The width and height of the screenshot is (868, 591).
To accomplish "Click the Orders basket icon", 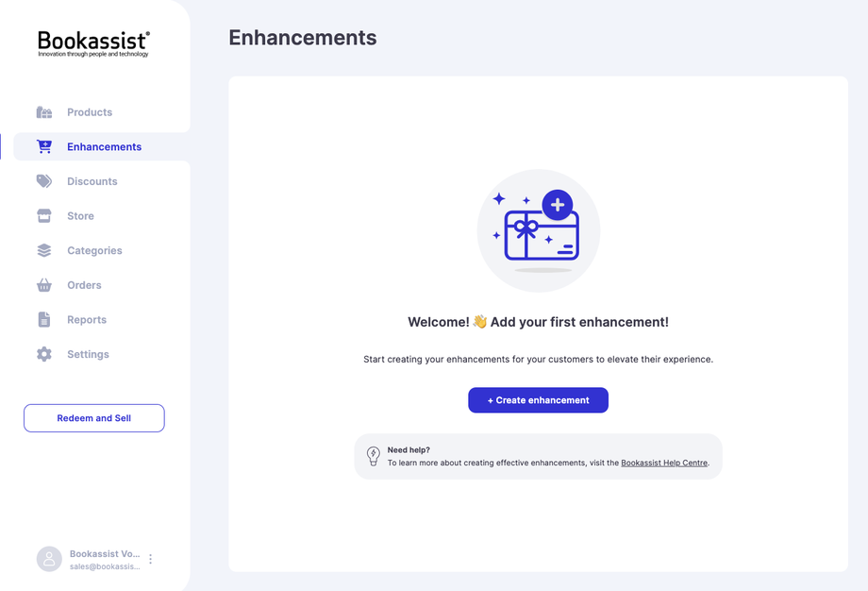I will click(44, 285).
